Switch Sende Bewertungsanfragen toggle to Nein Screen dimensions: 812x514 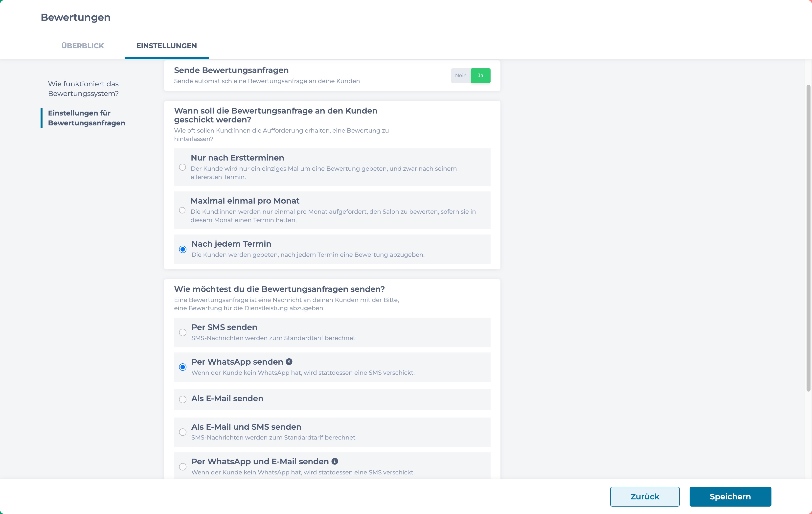461,75
